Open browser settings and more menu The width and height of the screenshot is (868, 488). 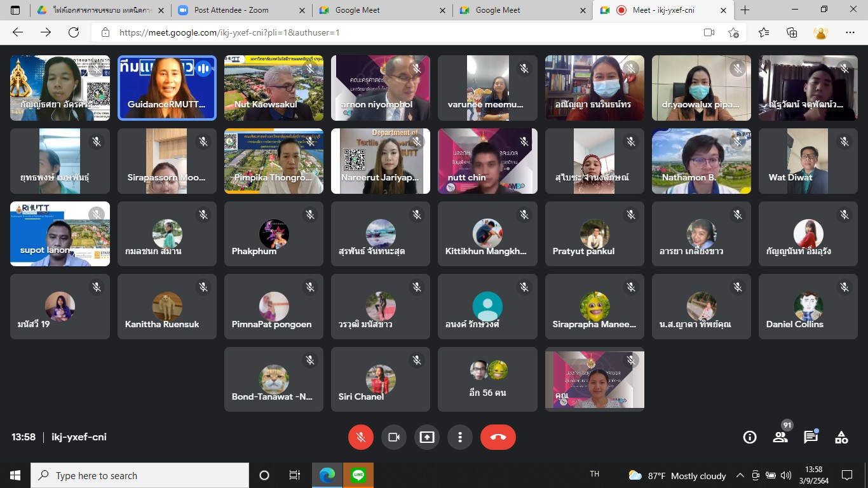pos(850,32)
